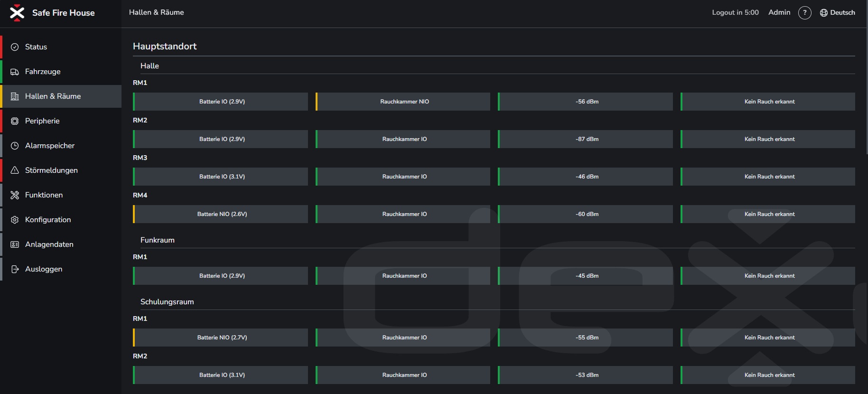
Task: Click the Funktionen tools icon
Action: coord(15,195)
